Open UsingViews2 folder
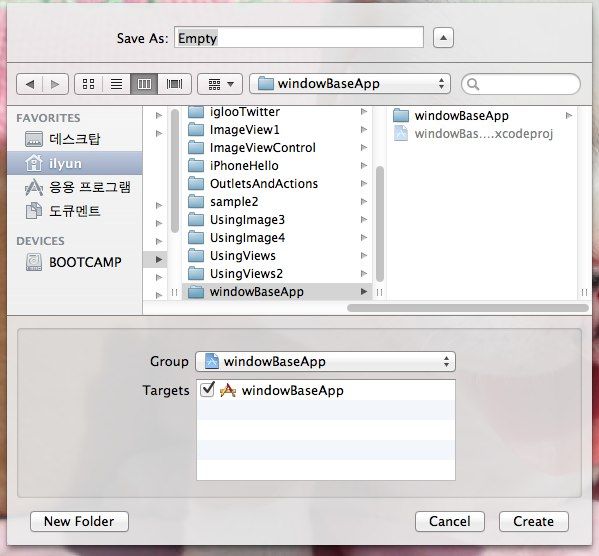This screenshot has height=556, width=599. click(277, 273)
